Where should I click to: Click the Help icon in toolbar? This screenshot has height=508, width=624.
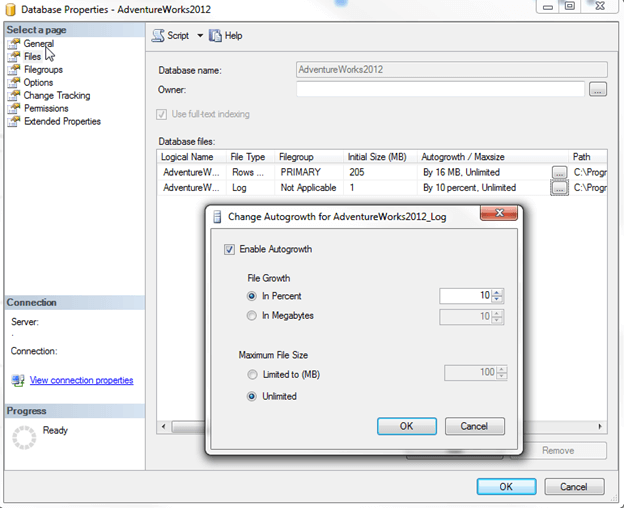pyautogui.click(x=215, y=36)
